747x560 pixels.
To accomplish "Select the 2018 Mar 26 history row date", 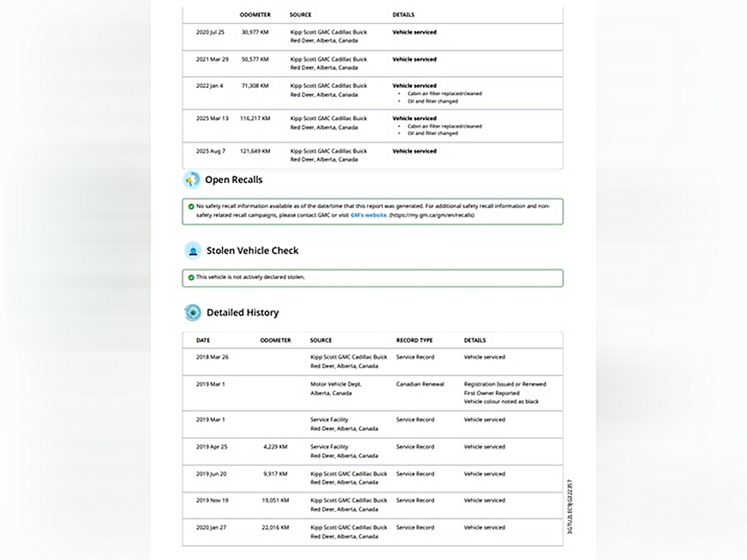I will pos(212,358).
